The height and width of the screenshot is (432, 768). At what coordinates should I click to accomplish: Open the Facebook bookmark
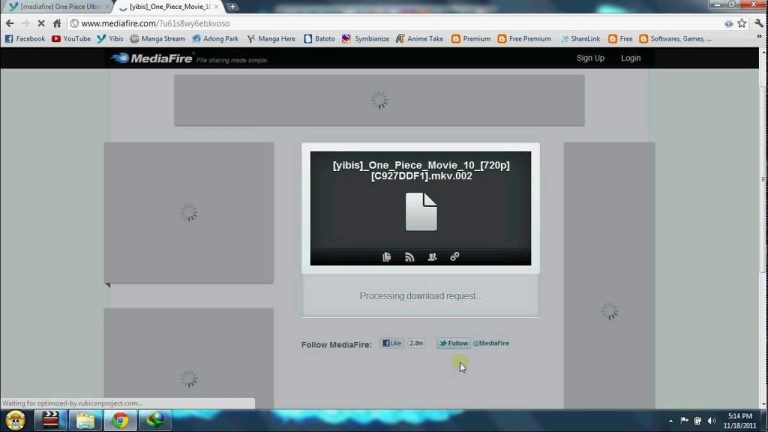coord(25,38)
